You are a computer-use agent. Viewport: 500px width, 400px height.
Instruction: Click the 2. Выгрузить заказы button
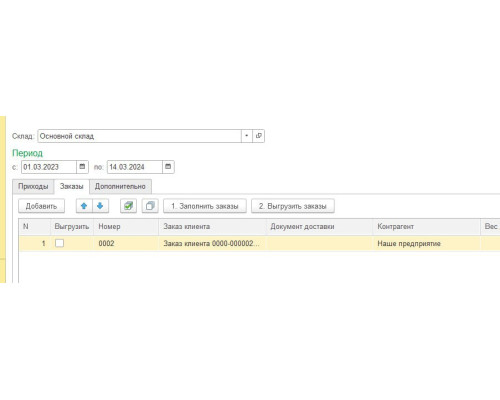click(293, 206)
